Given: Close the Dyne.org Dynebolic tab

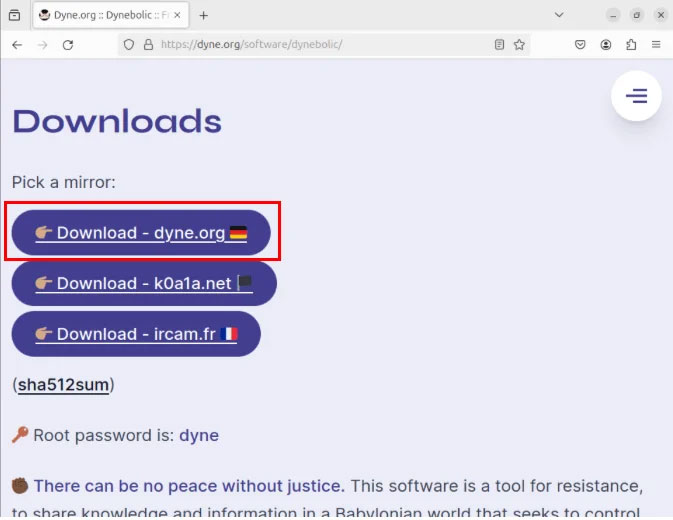Looking at the screenshot, I should (x=177, y=15).
